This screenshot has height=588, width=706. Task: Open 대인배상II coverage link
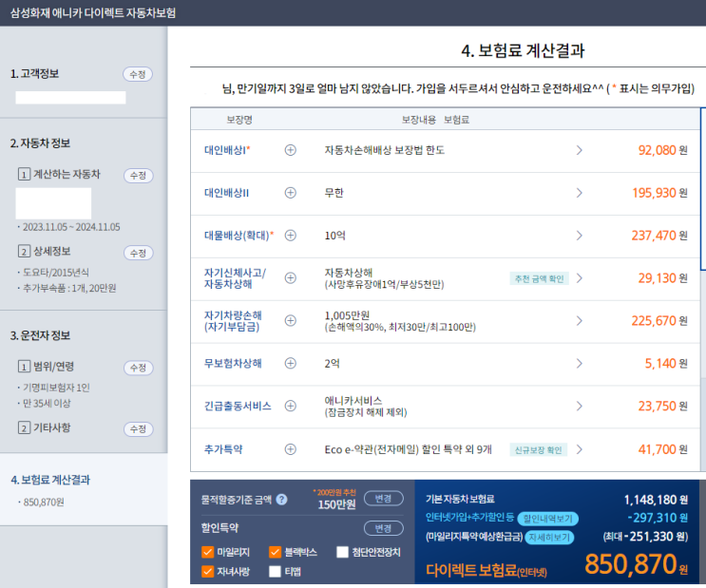[x=226, y=193]
